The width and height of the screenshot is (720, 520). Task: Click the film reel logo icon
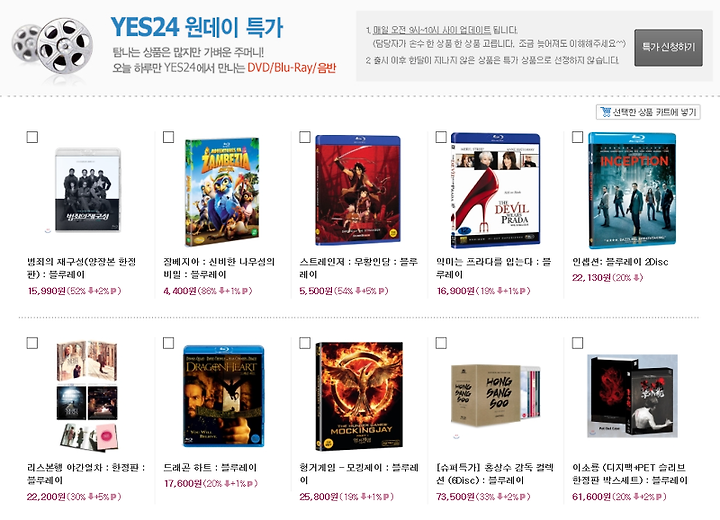tap(52, 47)
